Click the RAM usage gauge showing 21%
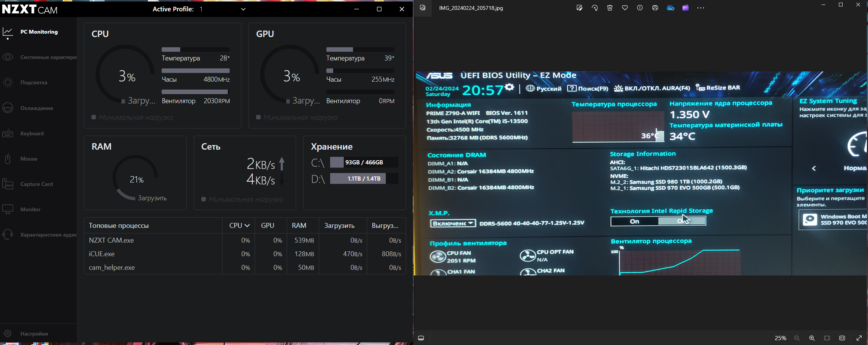Image resolution: width=868 pixels, height=345 pixels. click(135, 178)
